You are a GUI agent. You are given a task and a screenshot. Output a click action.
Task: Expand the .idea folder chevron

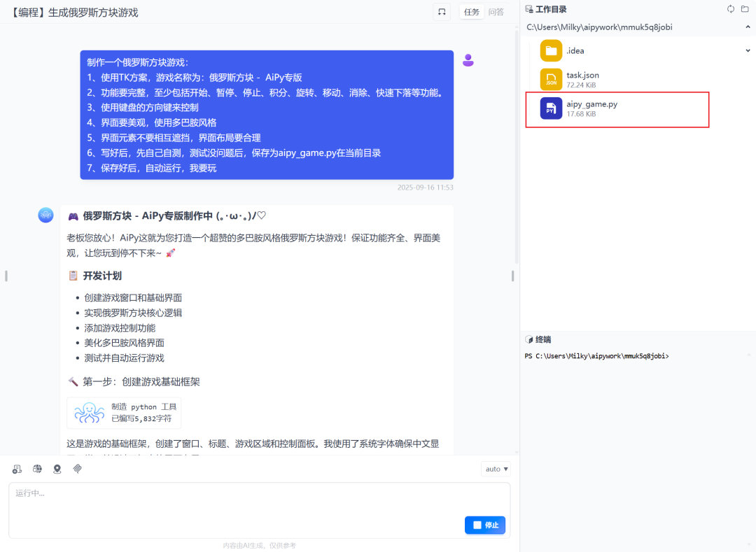point(748,50)
